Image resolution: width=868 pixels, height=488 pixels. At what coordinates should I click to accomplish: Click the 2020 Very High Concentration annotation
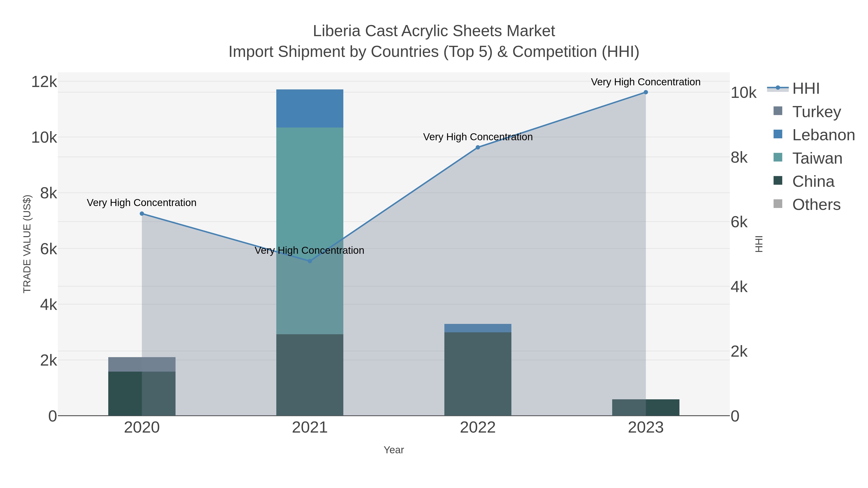[142, 203]
